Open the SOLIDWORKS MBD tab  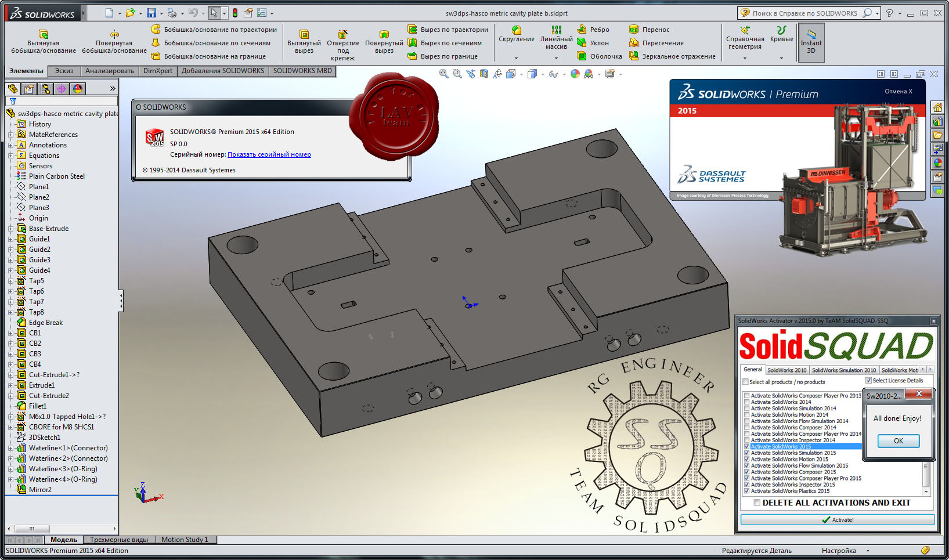(x=302, y=71)
